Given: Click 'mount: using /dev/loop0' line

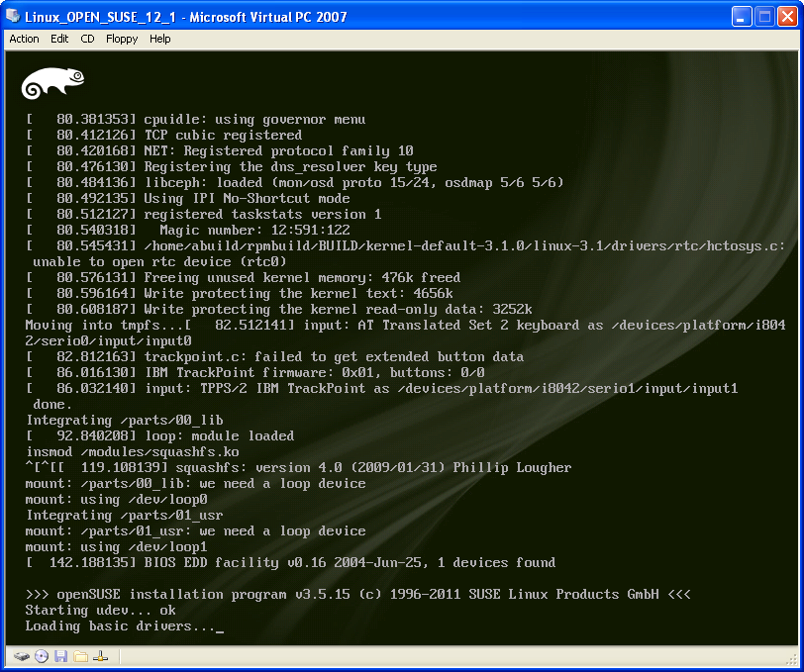Looking at the screenshot, I should click(x=117, y=500).
